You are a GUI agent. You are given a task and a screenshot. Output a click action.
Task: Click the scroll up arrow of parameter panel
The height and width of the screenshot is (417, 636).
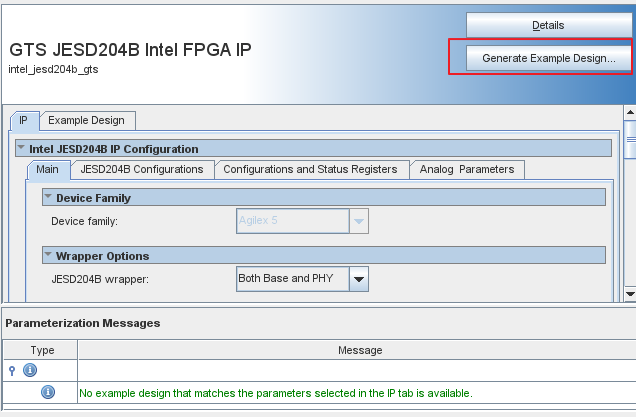(630, 112)
